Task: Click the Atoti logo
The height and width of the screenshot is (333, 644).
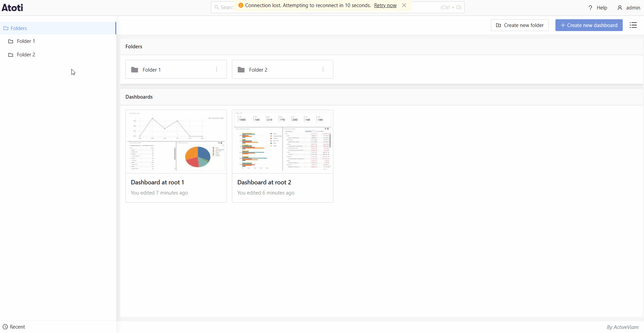Action: 13,7
